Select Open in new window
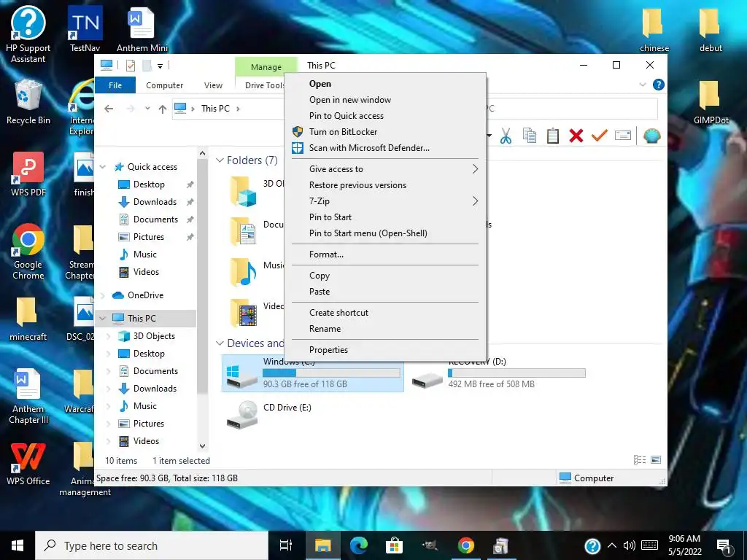This screenshot has width=747, height=560. 385,100
